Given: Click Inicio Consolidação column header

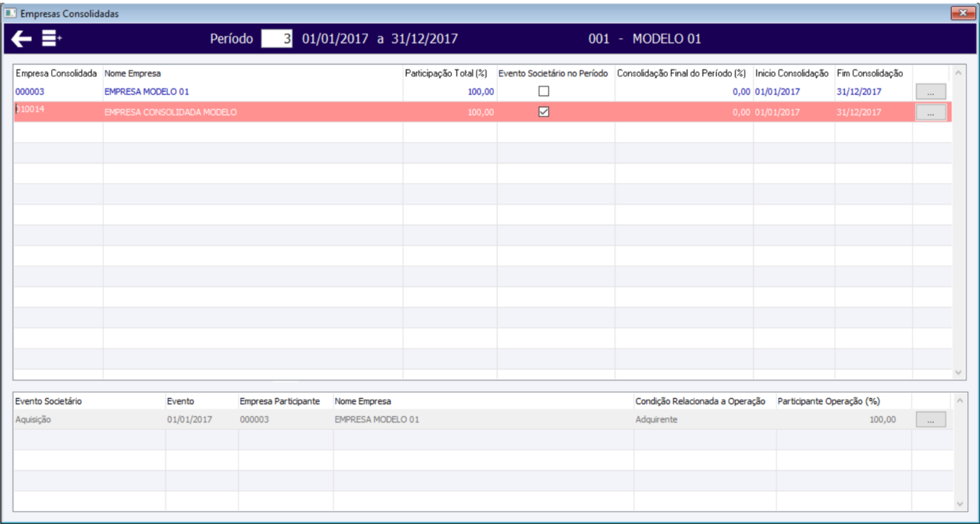Looking at the screenshot, I should coord(792,73).
